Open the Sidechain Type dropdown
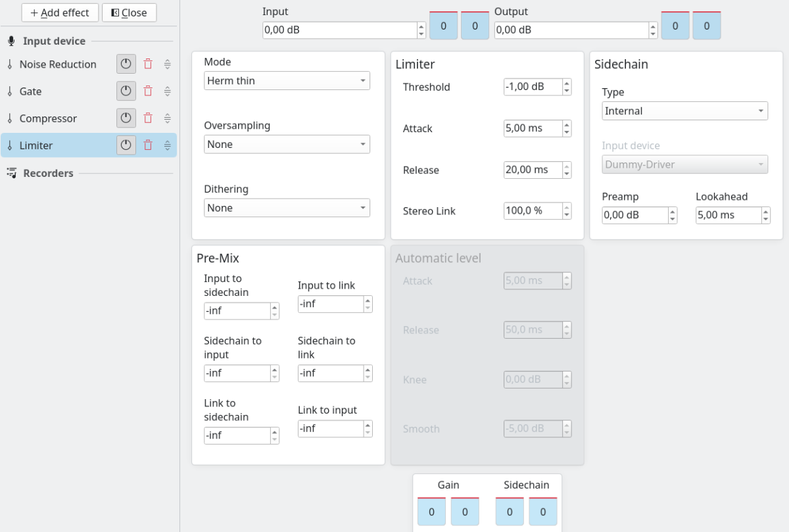The image size is (789, 532). tap(685, 111)
